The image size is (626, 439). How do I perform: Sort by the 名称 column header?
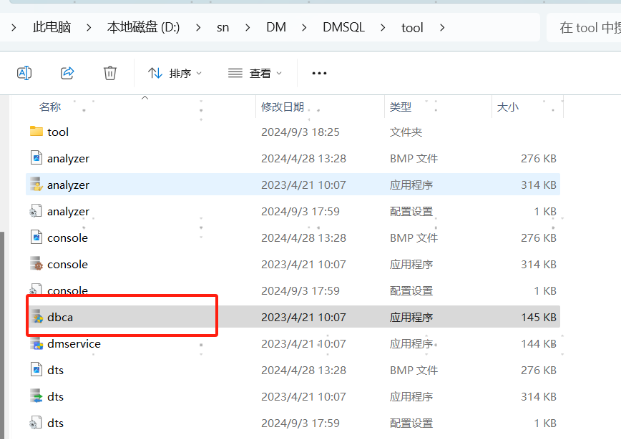pyautogui.click(x=50, y=107)
